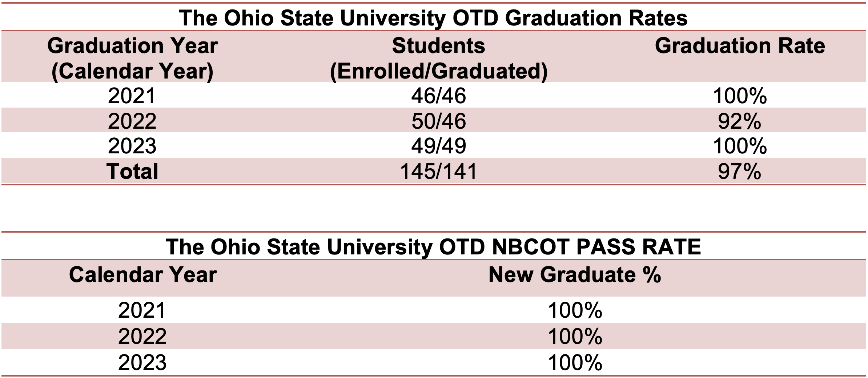Viewport: 868px width, 378px height.
Task: Click the OTD Graduation Rates table title
Action: point(433,18)
